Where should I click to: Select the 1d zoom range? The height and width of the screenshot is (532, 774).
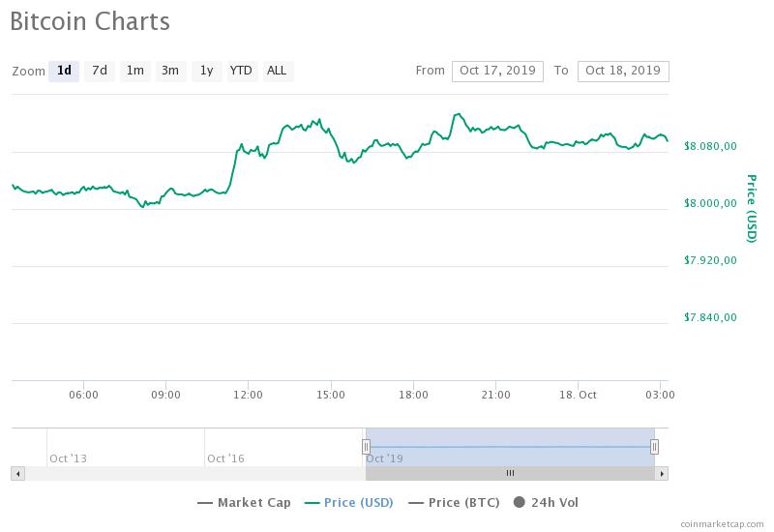[x=64, y=71]
